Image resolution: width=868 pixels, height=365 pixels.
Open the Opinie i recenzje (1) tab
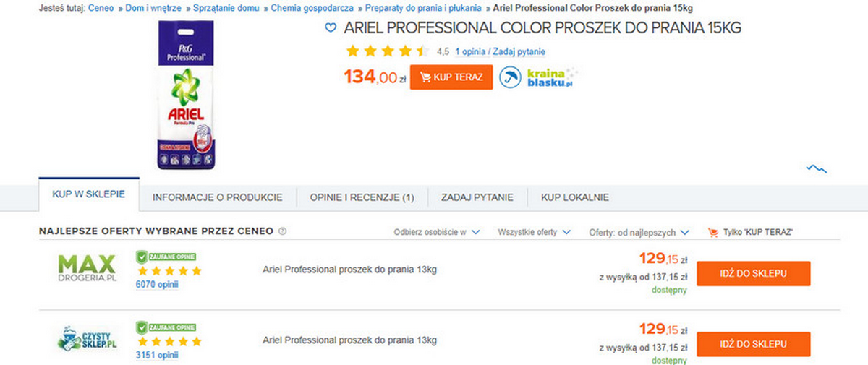pos(362,197)
